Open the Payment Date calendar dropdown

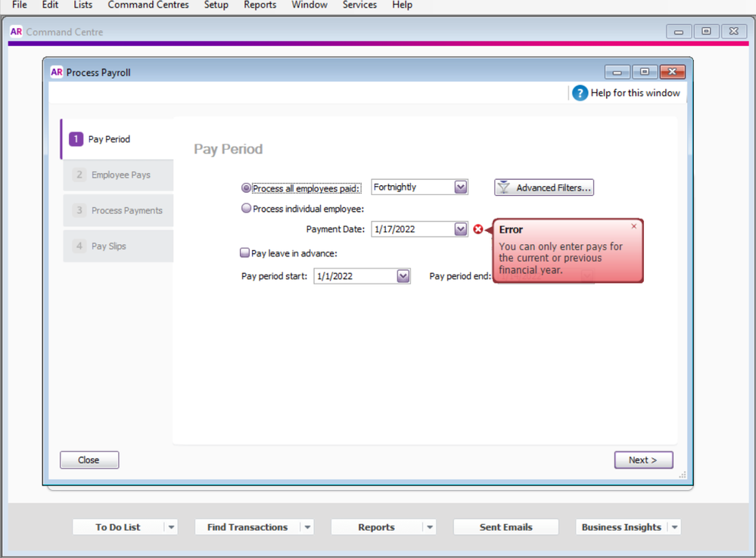tap(460, 229)
